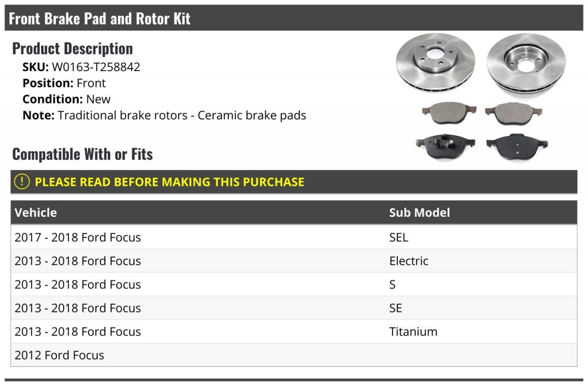This screenshot has height=386, width=588.
Task: Select the row with sub model S
Action: point(294,284)
